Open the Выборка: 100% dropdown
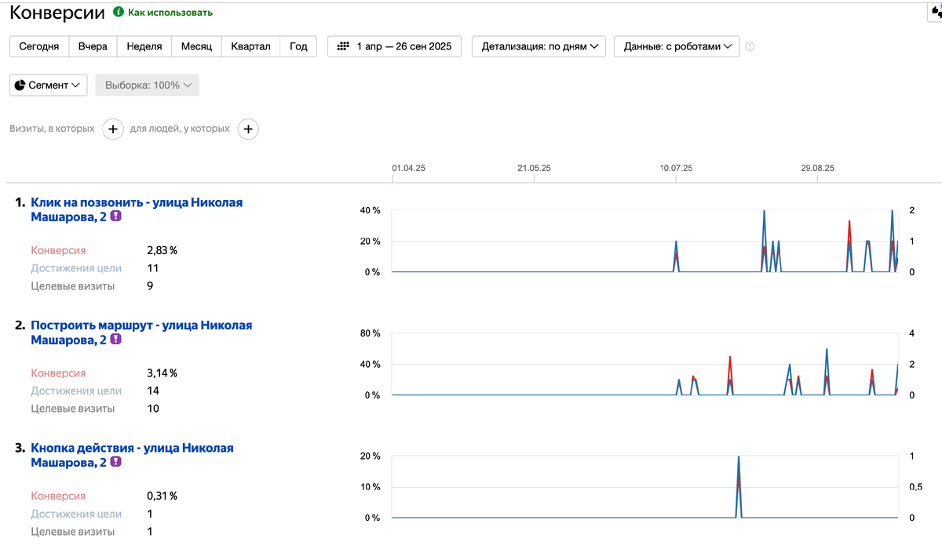 pyautogui.click(x=148, y=85)
